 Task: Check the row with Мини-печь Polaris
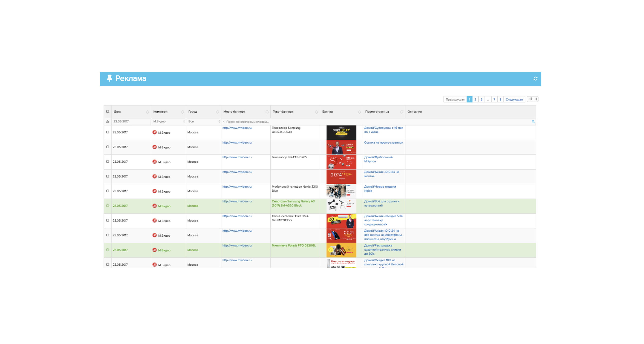(108, 250)
